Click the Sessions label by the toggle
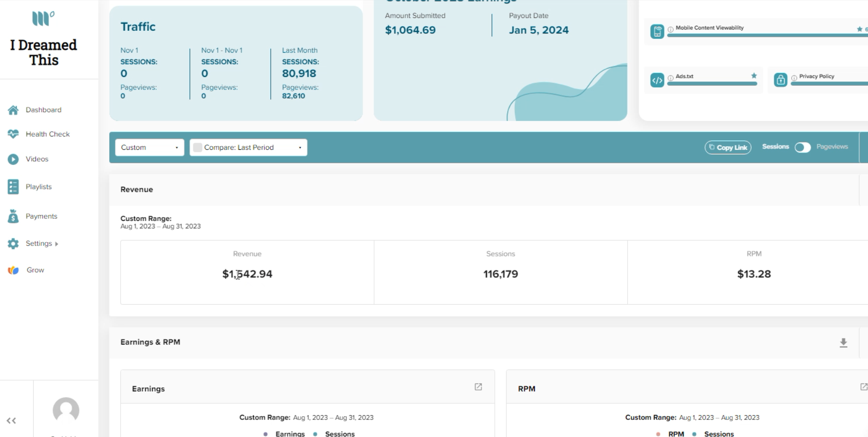Image resolution: width=868 pixels, height=437 pixels. 776,146
